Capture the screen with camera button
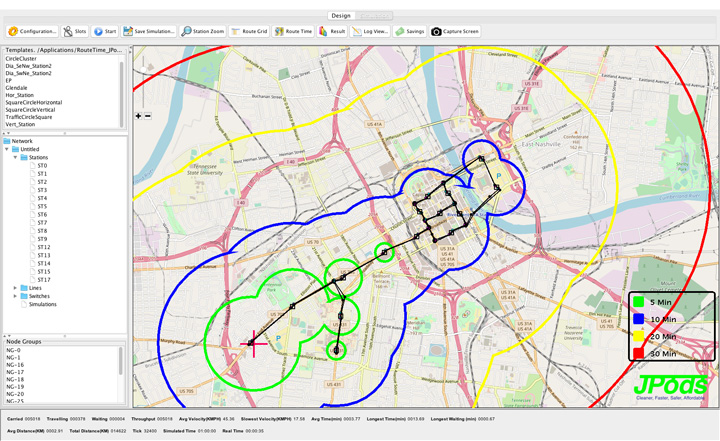 point(455,32)
